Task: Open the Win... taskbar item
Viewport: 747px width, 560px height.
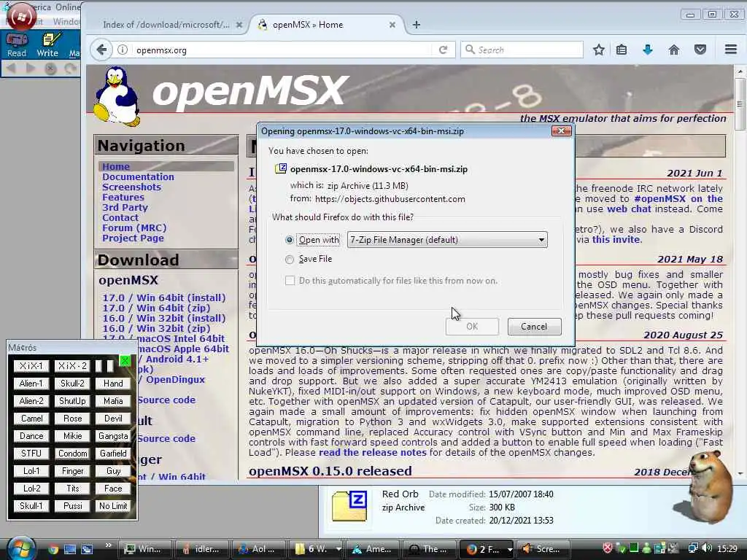Action: click(144, 549)
